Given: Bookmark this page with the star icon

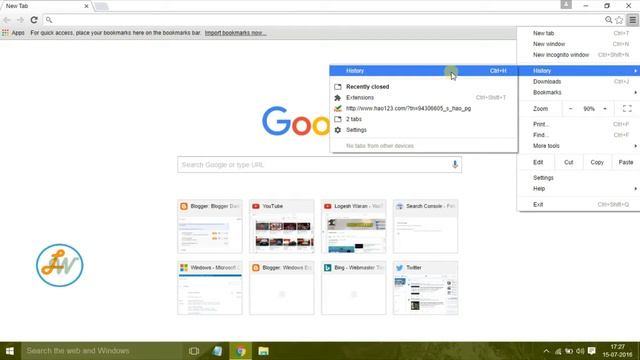Looking at the screenshot, I should (620, 20).
